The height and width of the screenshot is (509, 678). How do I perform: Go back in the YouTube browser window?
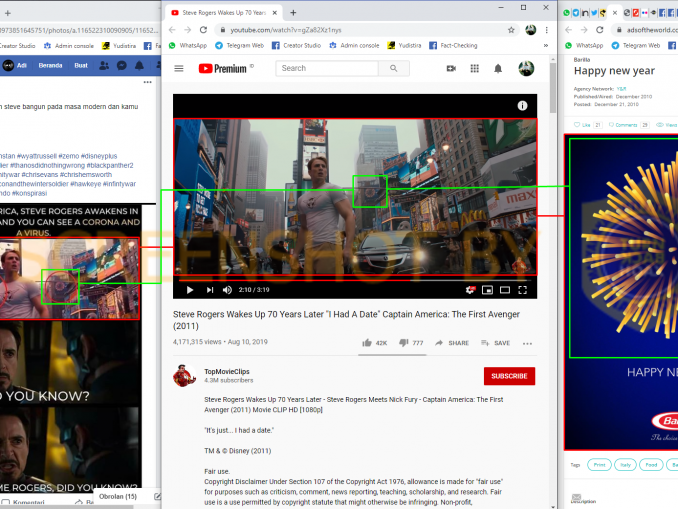coord(172,30)
